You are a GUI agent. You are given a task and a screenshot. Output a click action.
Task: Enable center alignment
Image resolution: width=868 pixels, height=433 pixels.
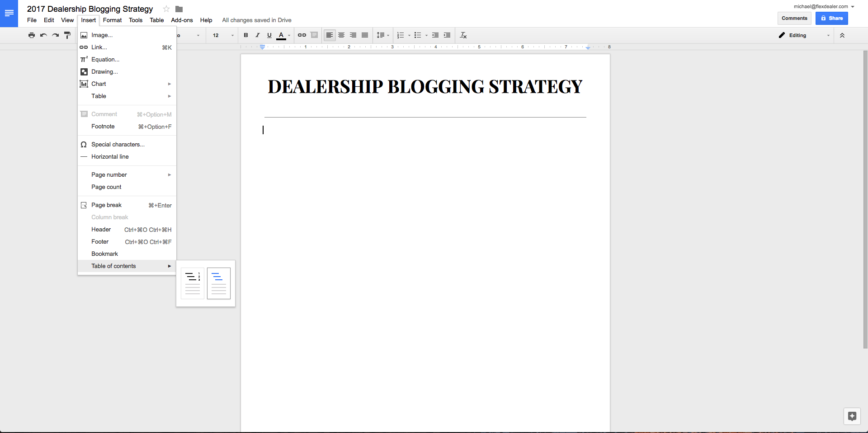click(341, 35)
